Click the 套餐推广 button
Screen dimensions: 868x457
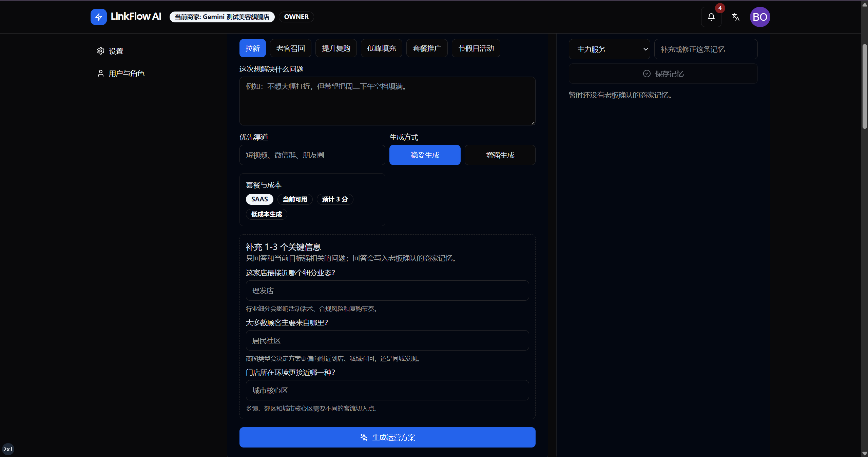pos(427,48)
